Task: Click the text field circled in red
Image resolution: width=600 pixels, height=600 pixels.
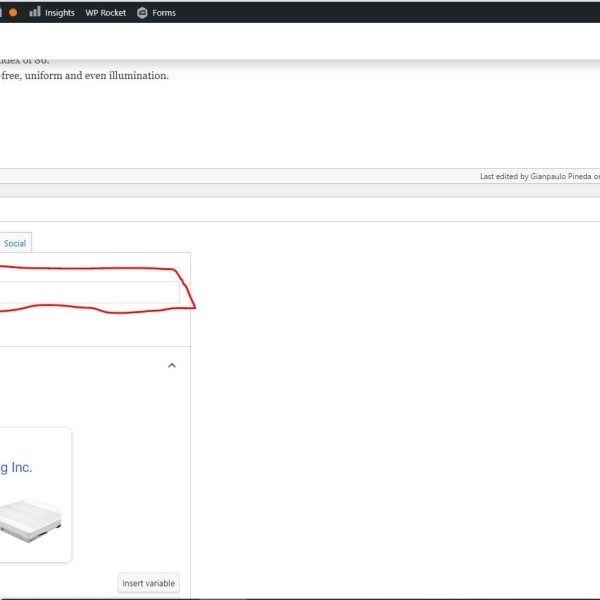Action: pyautogui.click(x=90, y=292)
